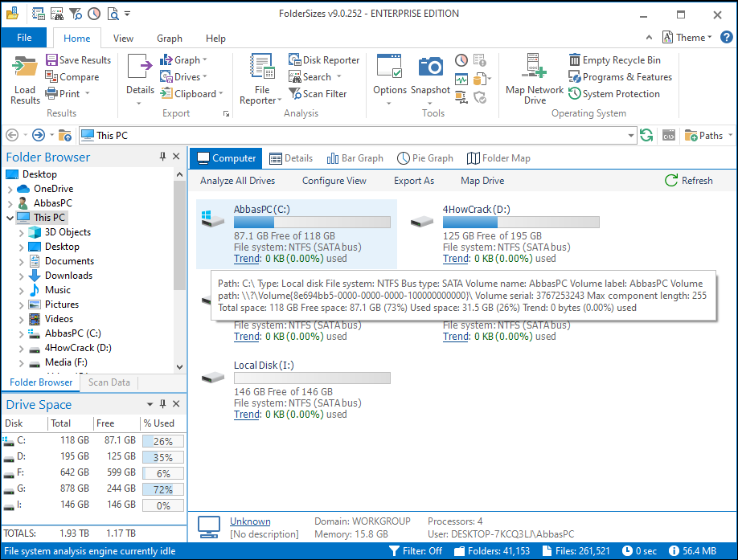Click the Refresh button
Viewport: 738px width, 560px height.
[689, 181]
